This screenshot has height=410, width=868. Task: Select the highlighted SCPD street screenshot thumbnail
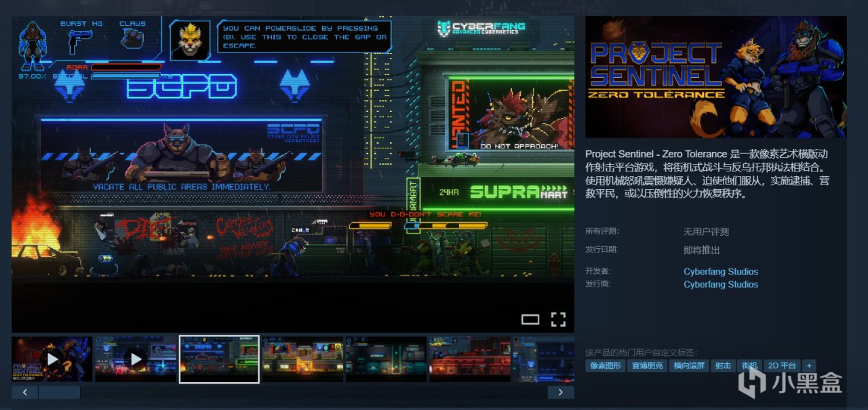[219, 359]
